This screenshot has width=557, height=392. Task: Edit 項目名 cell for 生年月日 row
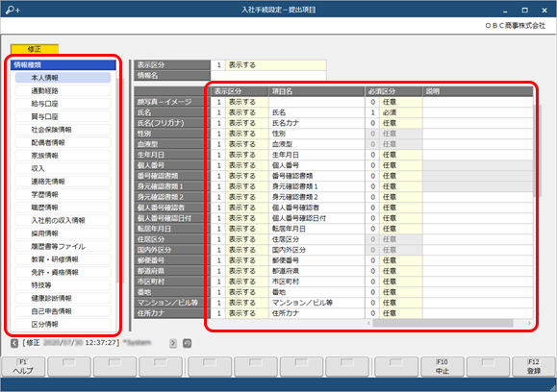point(316,155)
